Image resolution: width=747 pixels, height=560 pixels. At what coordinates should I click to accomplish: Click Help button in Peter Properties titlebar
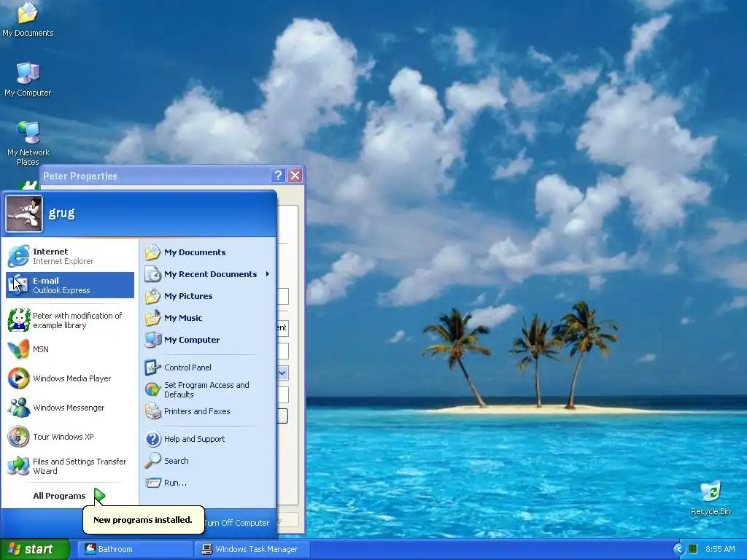(x=278, y=176)
